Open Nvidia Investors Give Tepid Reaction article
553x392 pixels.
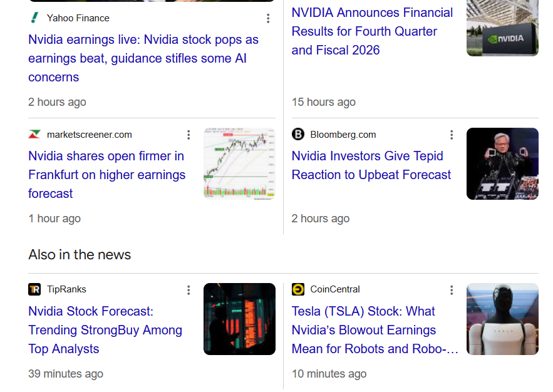(371, 165)
